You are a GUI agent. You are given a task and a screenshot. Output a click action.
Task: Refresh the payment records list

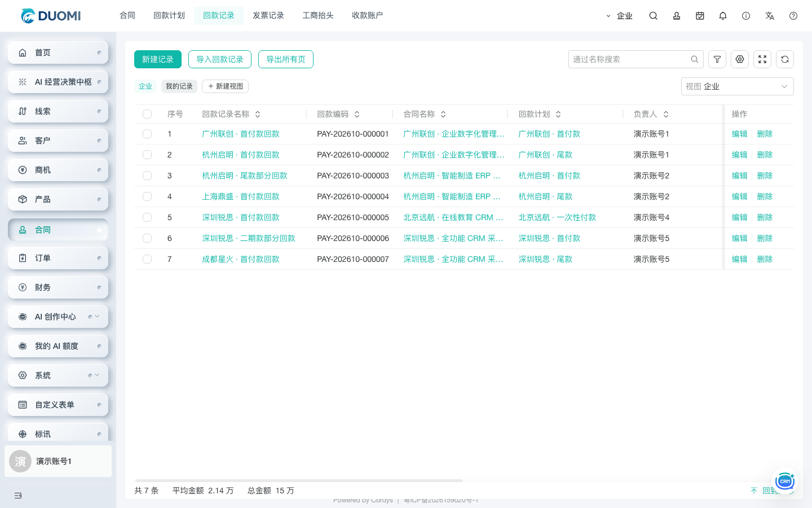tap(785, 59)
